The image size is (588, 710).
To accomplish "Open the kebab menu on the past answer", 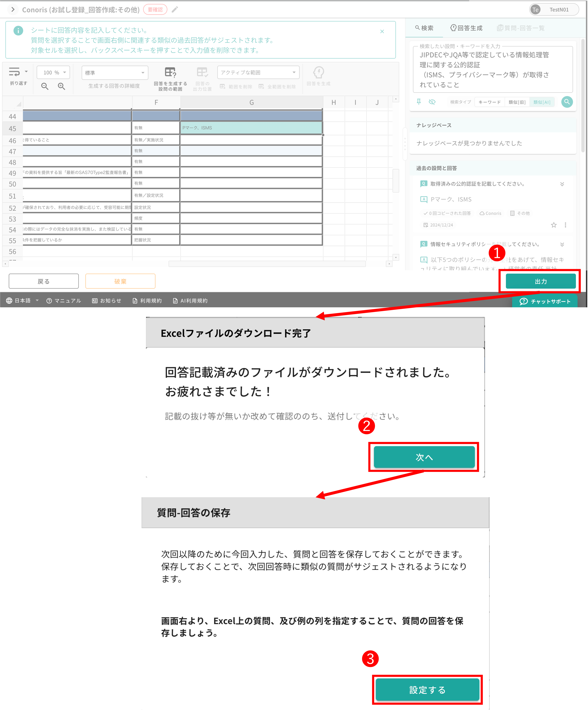I will [x=565, y=224].
